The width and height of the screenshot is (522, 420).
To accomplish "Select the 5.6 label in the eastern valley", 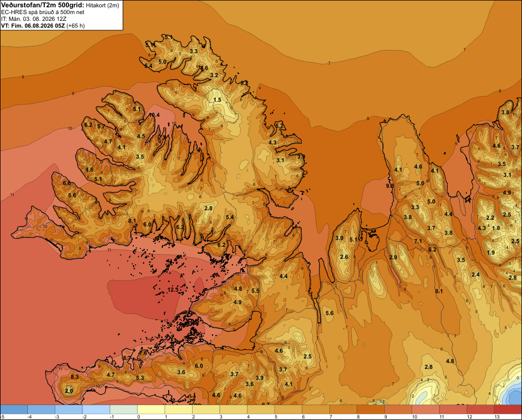I will click(x=329, y=313).
